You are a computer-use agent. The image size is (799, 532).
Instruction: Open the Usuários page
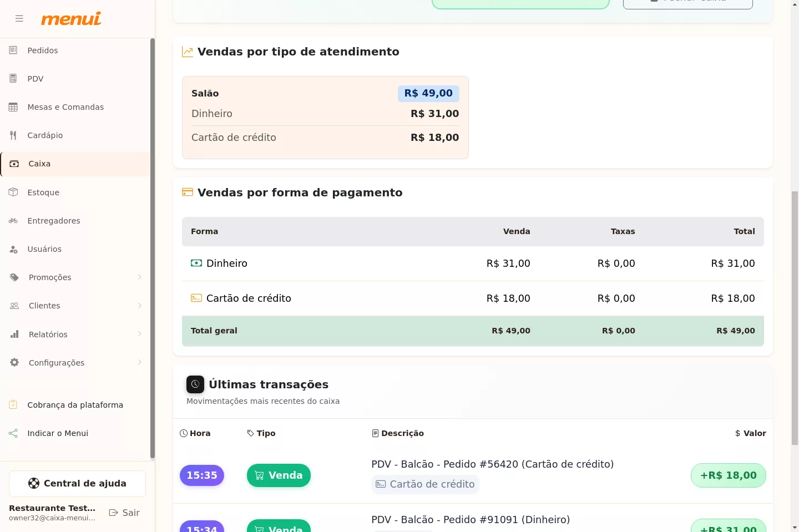point(75,249)
